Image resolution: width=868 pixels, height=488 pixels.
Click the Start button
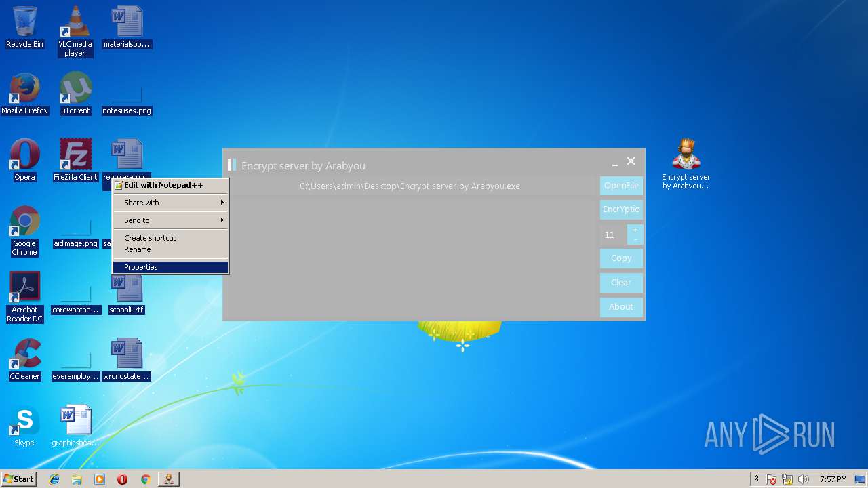(x=18, y=479)
